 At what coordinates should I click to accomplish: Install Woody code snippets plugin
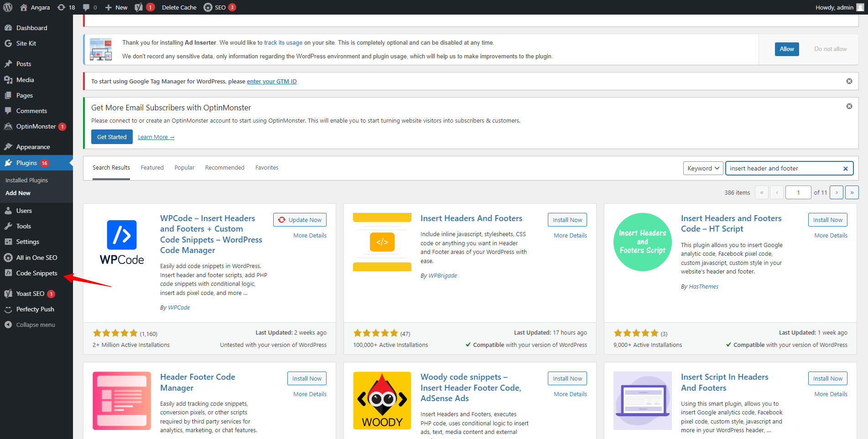click(x=567, y=378)
